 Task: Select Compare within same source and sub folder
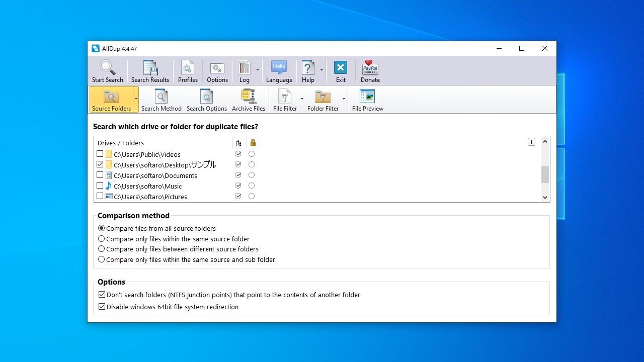pyautogui.click(x=101, y=259)
